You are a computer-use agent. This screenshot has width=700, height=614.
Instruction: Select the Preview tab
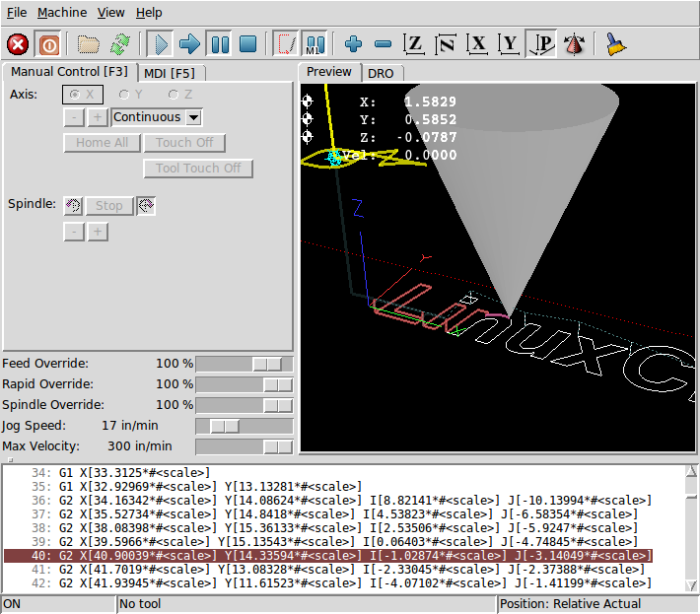click(x=329, y=72)
